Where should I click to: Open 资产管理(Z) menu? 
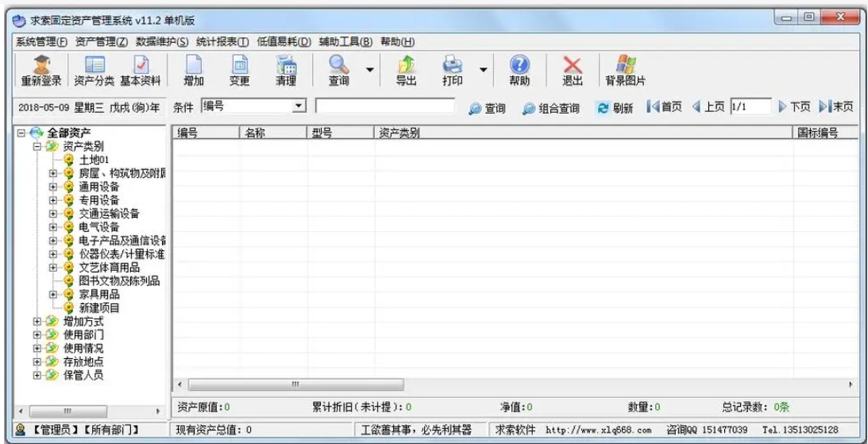point(102,42)
